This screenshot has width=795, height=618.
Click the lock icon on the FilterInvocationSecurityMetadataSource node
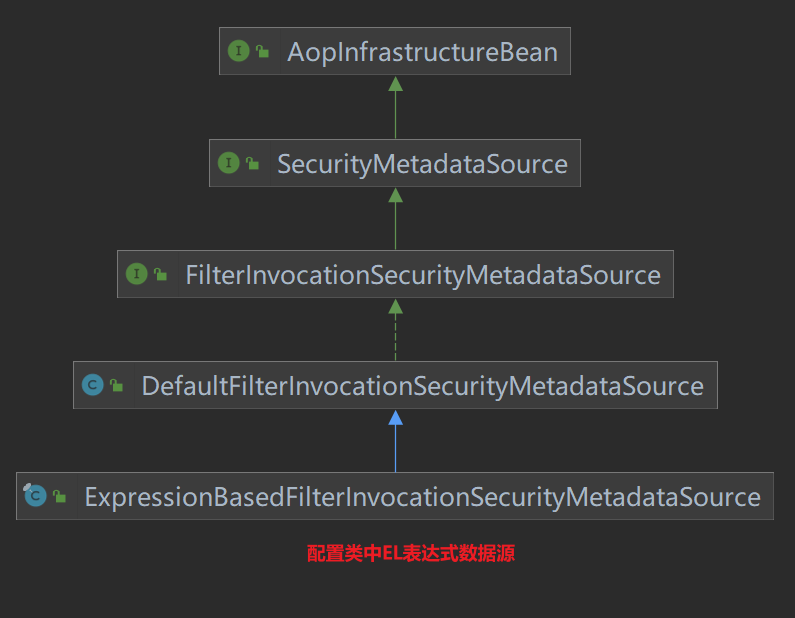(160, 275)
